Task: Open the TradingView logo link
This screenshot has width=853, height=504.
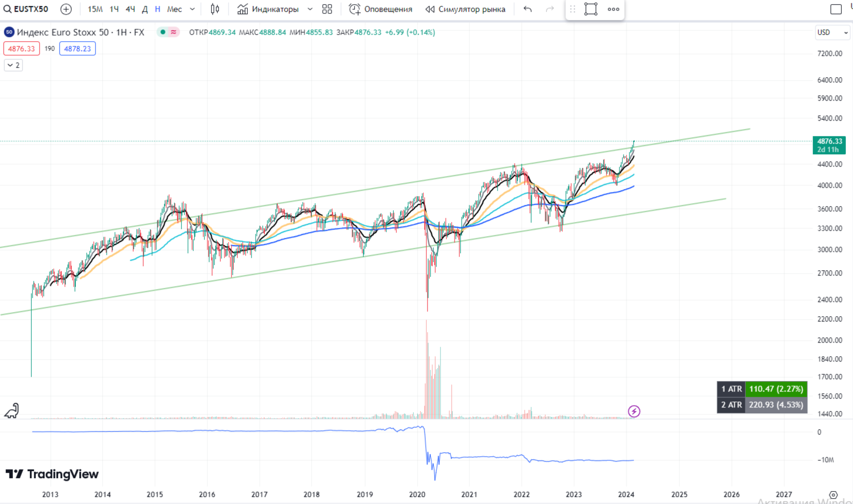Action: [52, 474]
